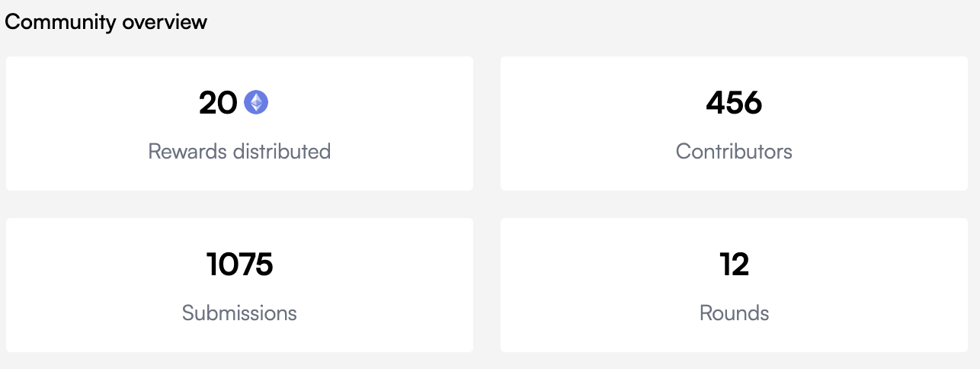This screenshot has width=980, height=369.
Task: Select the 12 rounds count
Action: (734, 265)
